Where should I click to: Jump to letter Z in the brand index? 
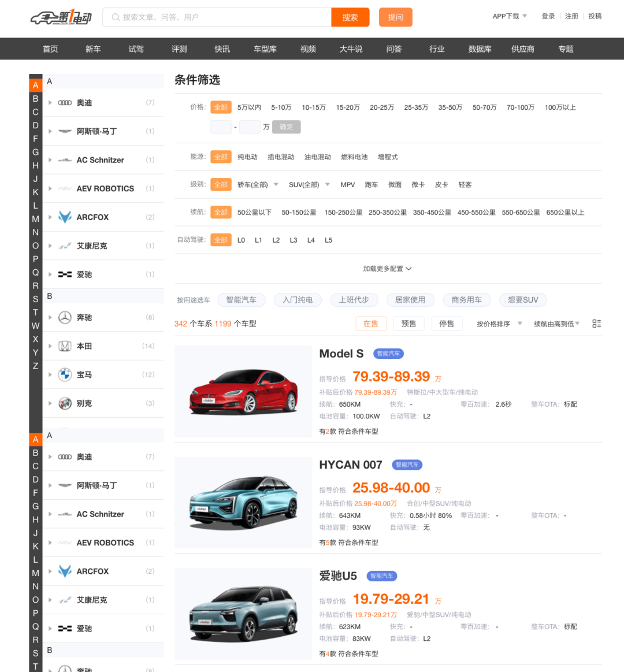(x=36, y=366)
